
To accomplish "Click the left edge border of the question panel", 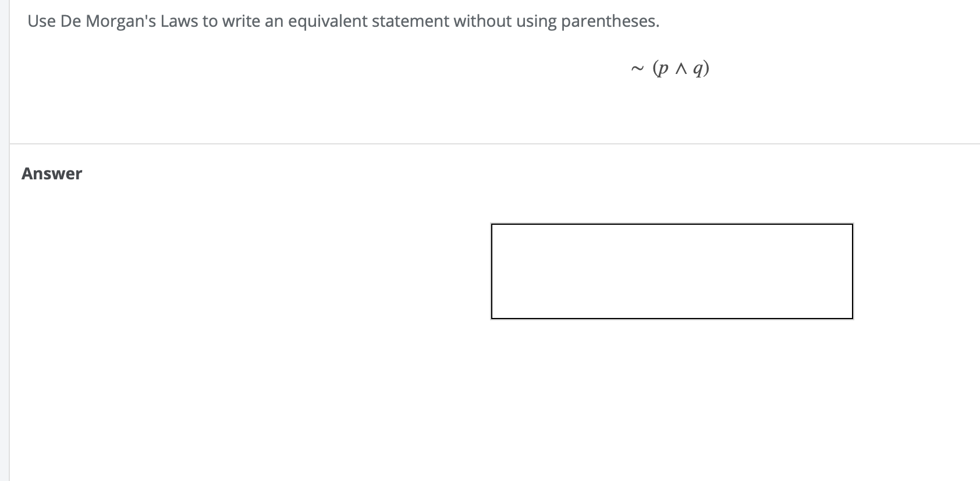I will point(10,70).
